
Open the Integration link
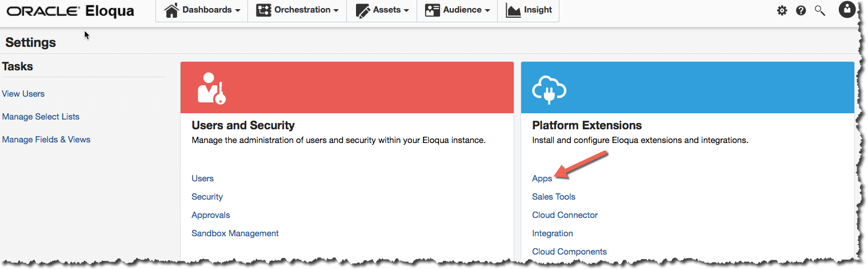point(553,233)
